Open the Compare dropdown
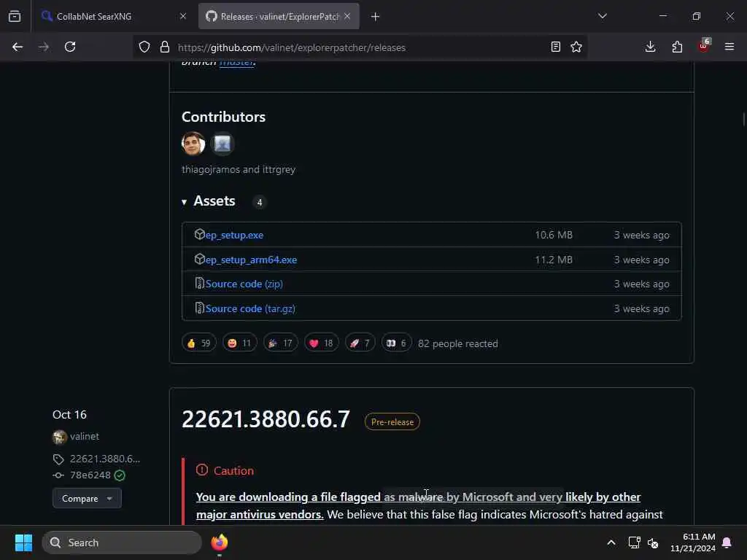 87,498
